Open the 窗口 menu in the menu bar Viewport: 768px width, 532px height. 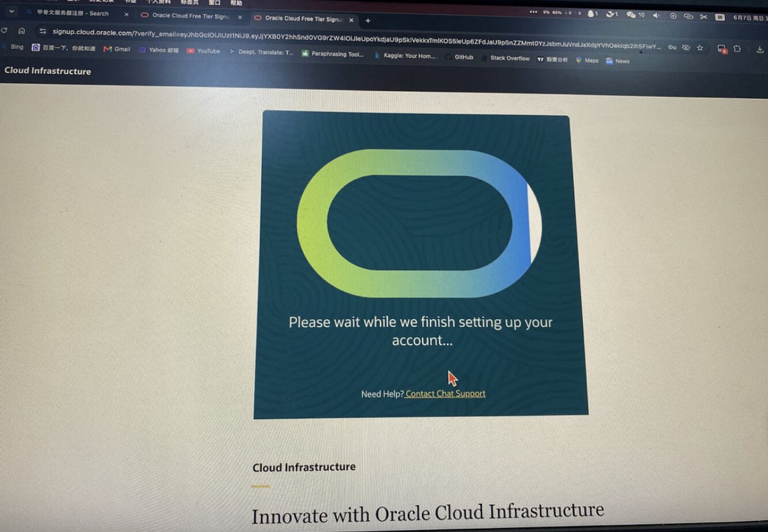[214, 3]
